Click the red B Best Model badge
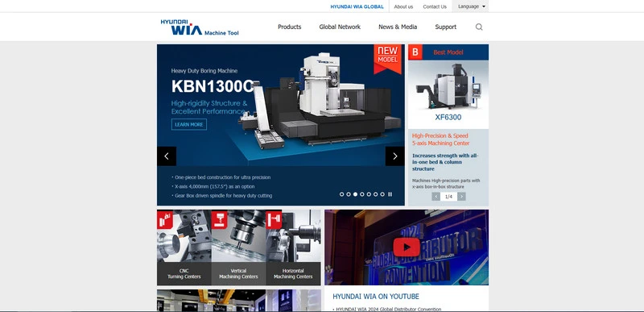The width and height of the screenshot is (644, 312). (x=415, y=52)
